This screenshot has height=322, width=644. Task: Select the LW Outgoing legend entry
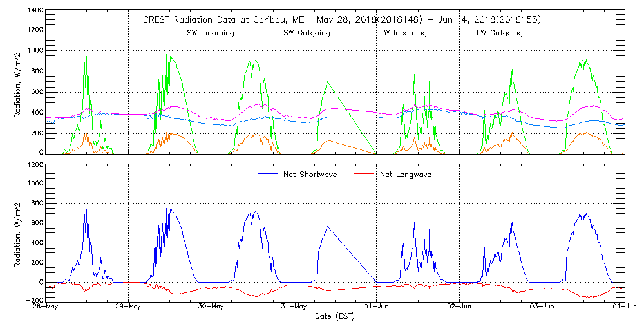coord(499,33)
